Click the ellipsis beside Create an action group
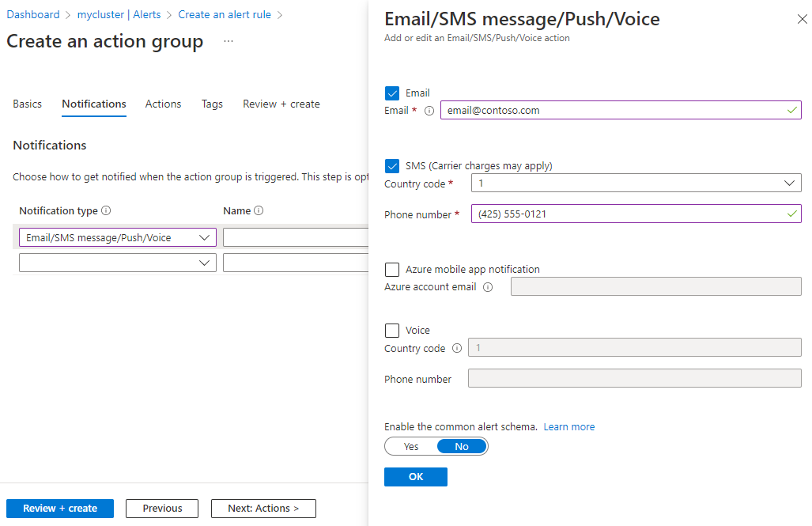 (228, 41)
